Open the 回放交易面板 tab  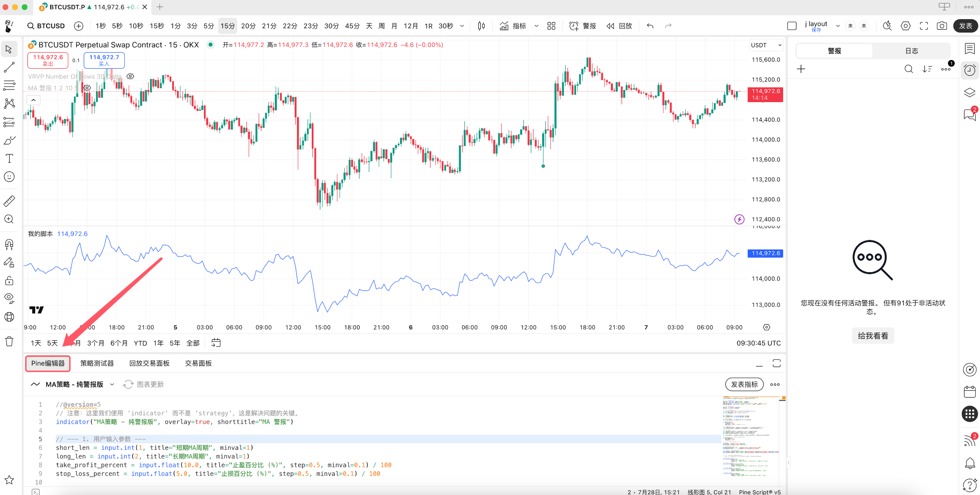pyautogui.click(x=149, y=363)
